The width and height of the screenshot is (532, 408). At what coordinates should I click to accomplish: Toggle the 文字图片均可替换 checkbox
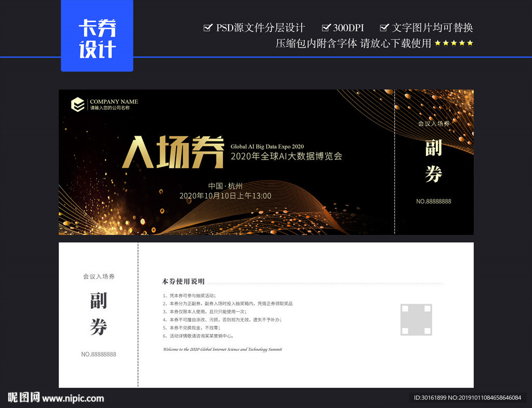point(384,27)
